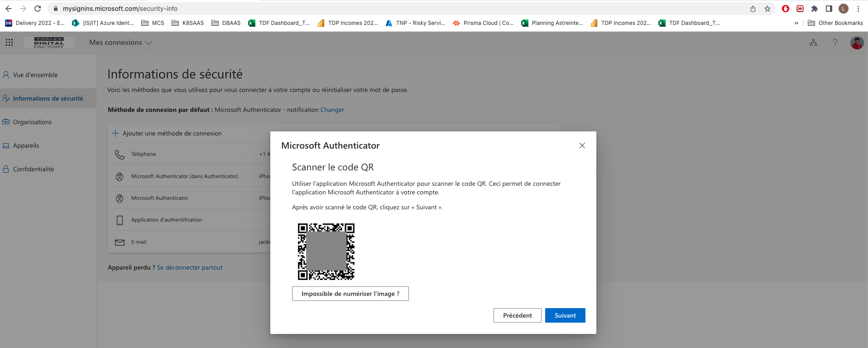Open the TNP - Risky Servi... bookmark

coord(415,23)
